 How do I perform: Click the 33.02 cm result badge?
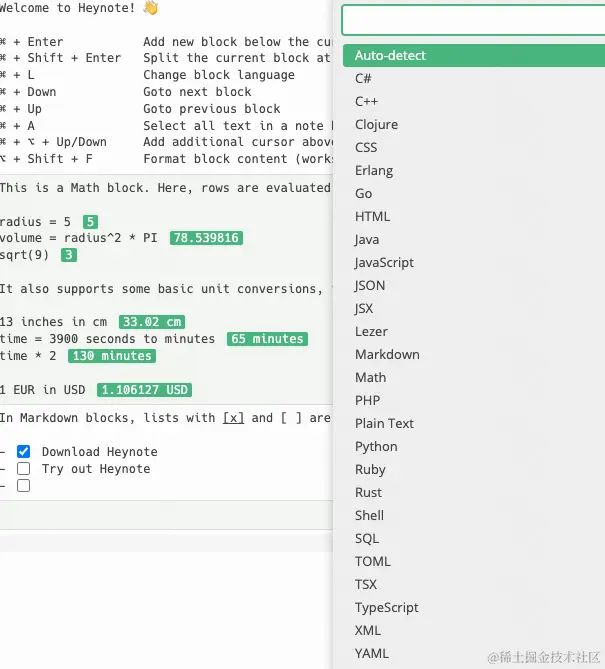(152, 322)
